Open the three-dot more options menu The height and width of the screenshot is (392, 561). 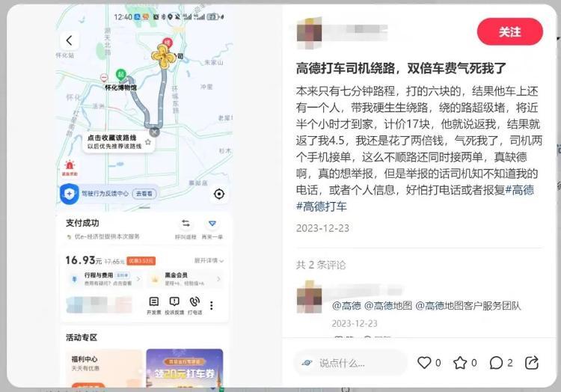click(x=212, y=305)
